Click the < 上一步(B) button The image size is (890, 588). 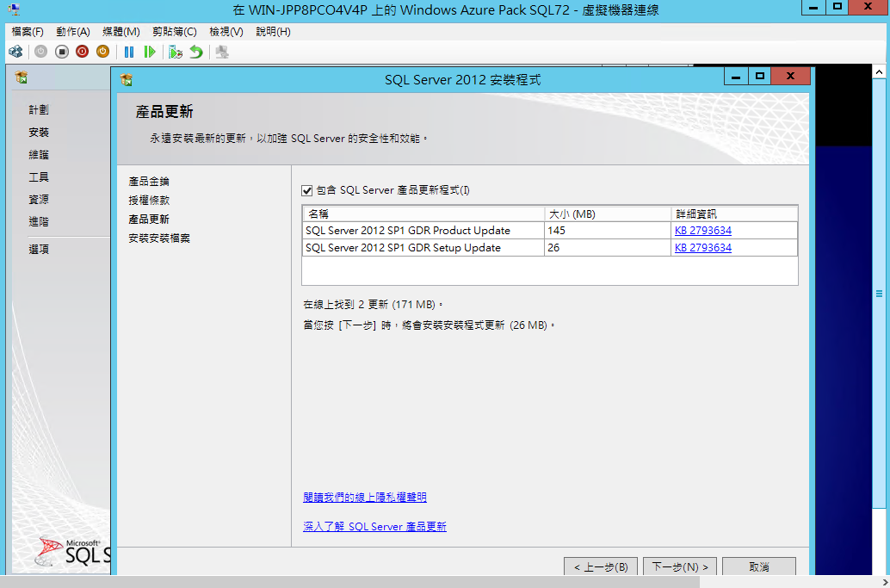point(601,566)
